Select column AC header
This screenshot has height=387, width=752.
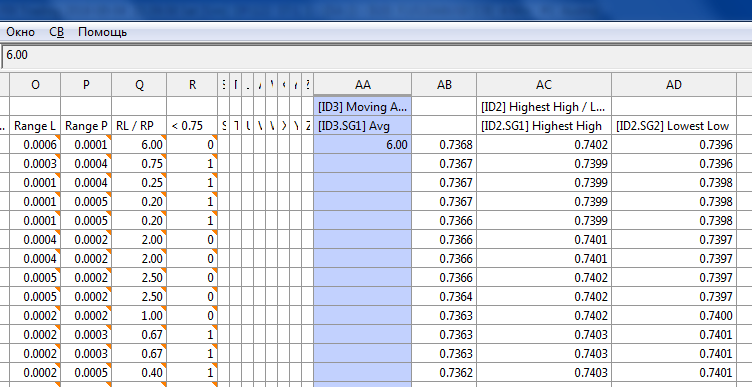tap(544, 85)
